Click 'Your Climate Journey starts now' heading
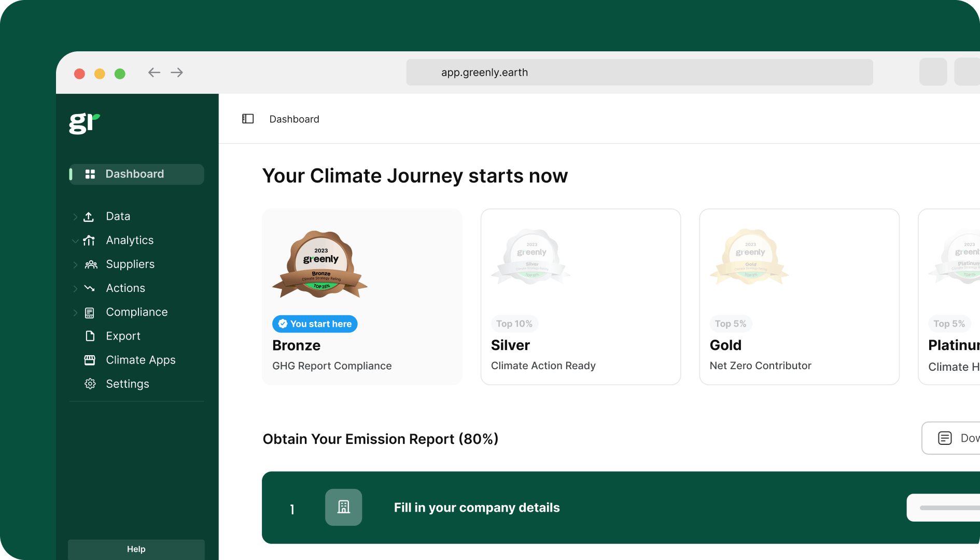Viewport: 980px width, 560px height. tap(415, 176)
